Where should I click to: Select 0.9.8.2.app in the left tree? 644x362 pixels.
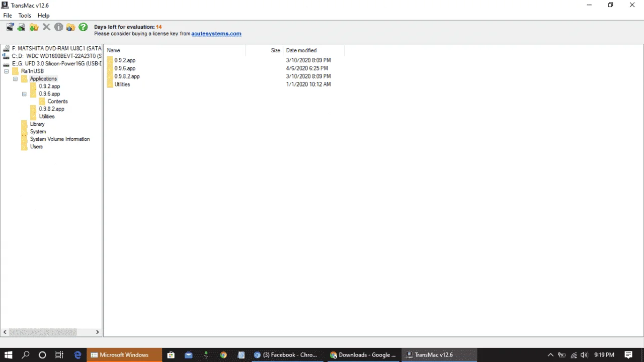(x=51, y=109)
